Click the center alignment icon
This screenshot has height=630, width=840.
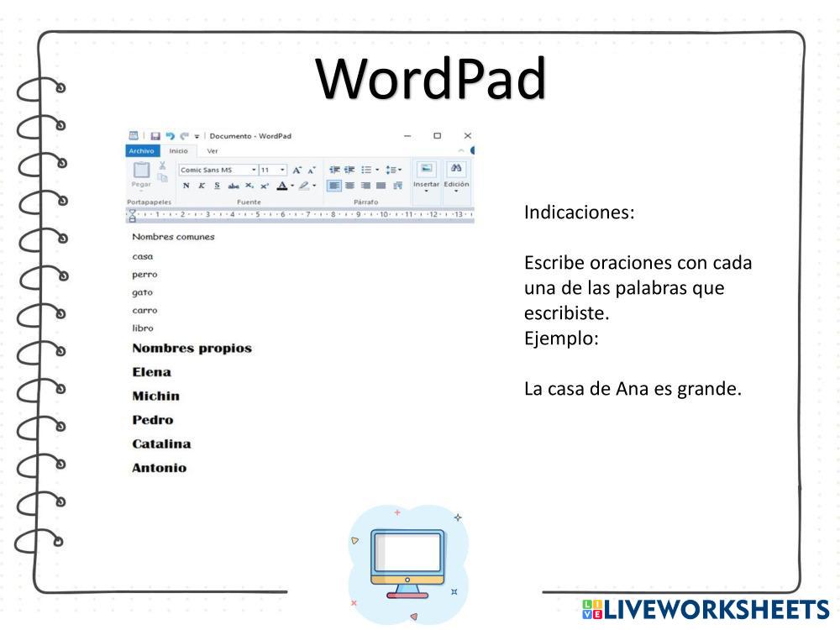349,186
